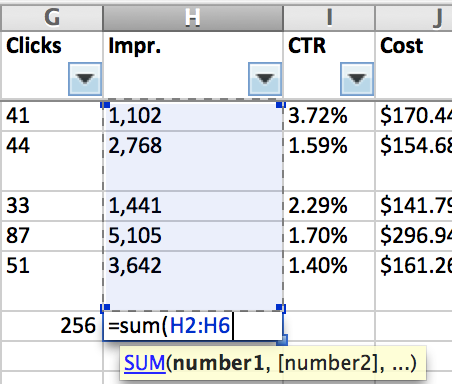Select the CTR cell 3.72%
The image size is (452, 384).
coord(329,116)
